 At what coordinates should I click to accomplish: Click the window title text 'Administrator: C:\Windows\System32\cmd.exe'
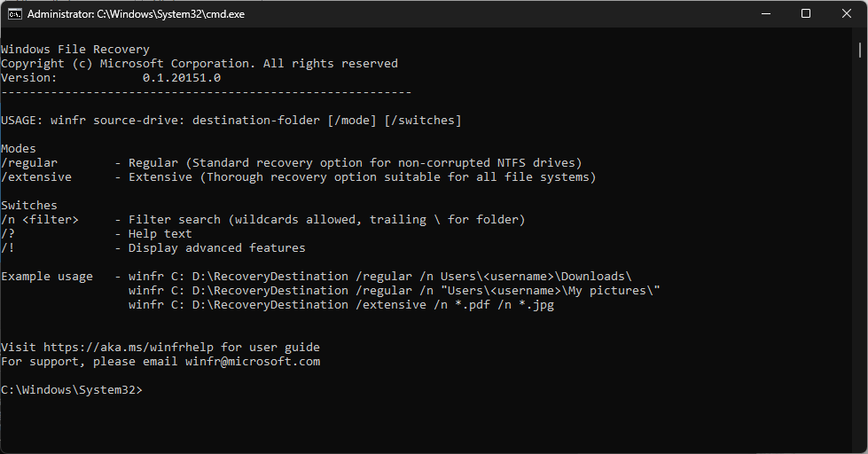[x=137, y=14]
